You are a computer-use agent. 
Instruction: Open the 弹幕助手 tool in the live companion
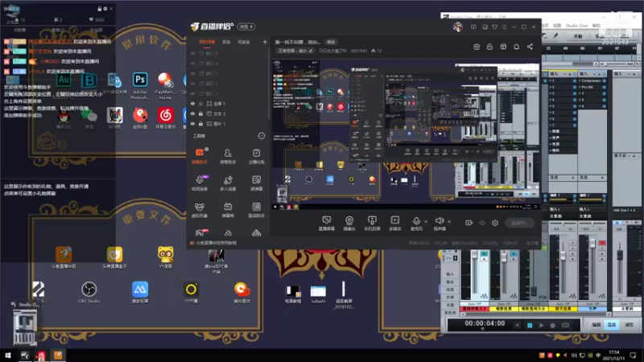[x=200, y=156]
